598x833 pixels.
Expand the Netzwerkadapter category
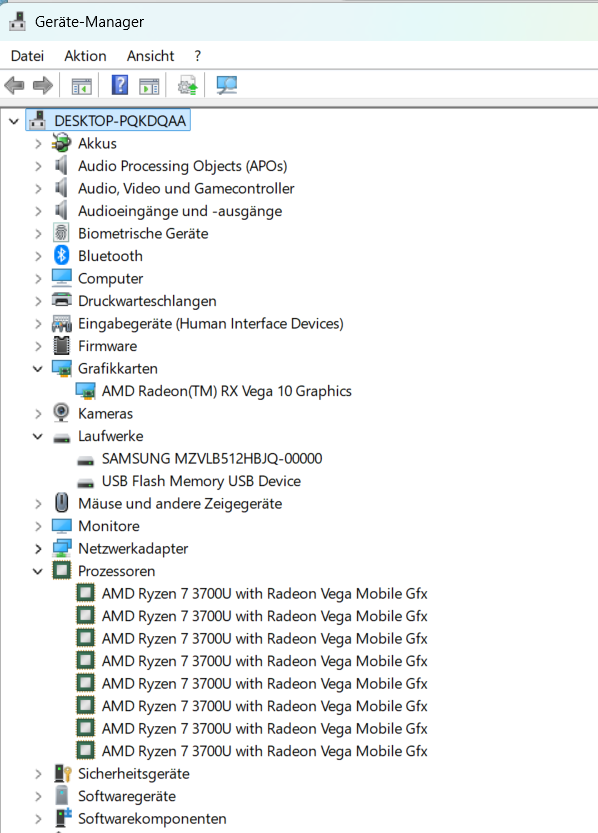38,549
